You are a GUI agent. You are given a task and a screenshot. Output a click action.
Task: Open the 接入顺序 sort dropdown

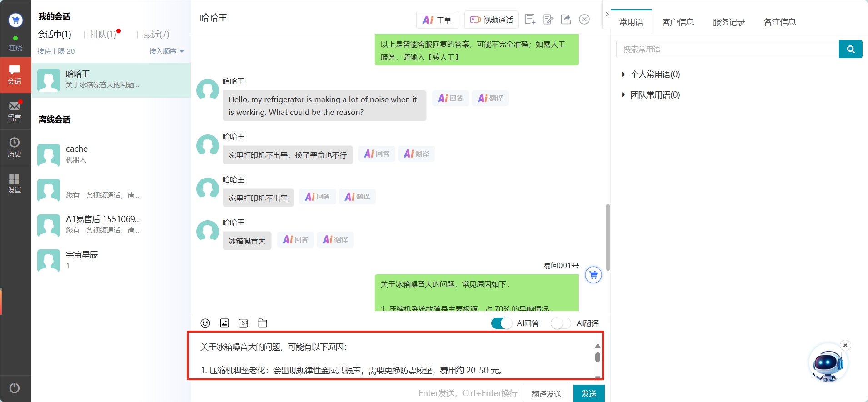pyautogui.click(x=166, y=51)
